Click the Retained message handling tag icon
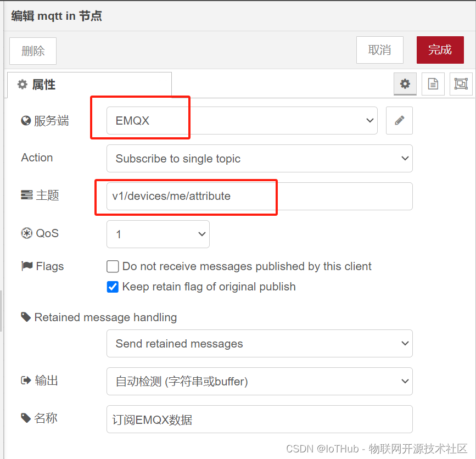Screen dimensions: 476x459 tap(26, 317)
